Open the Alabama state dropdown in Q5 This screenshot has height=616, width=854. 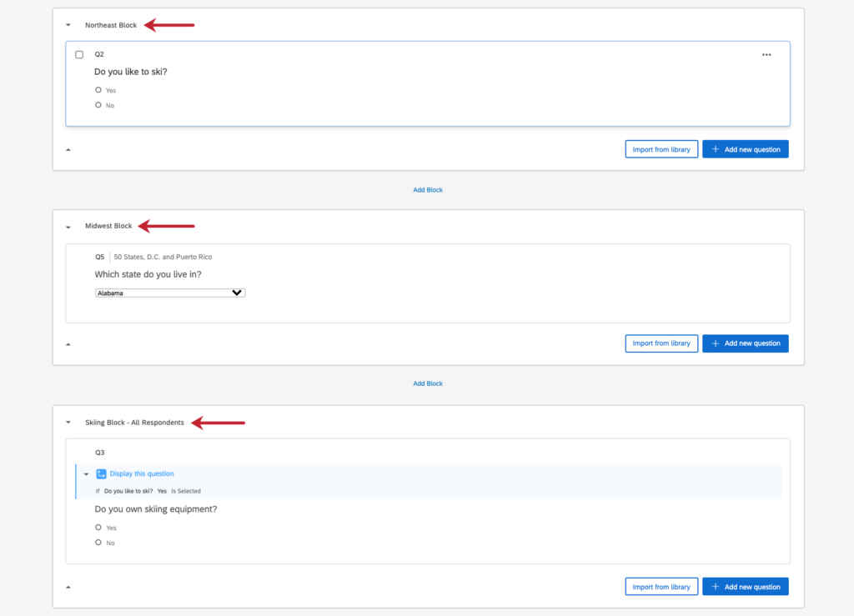point(170,293)
